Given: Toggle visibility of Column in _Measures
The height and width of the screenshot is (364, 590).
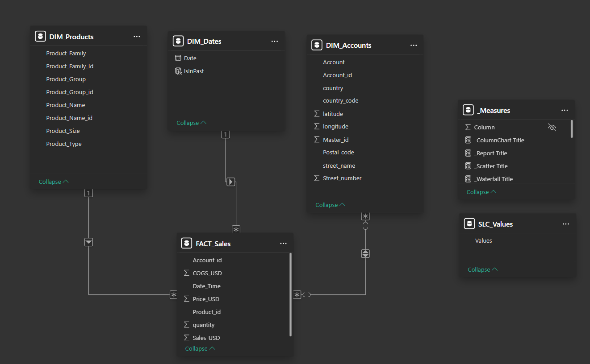Looking at the screenshot, I should (552, 127).
